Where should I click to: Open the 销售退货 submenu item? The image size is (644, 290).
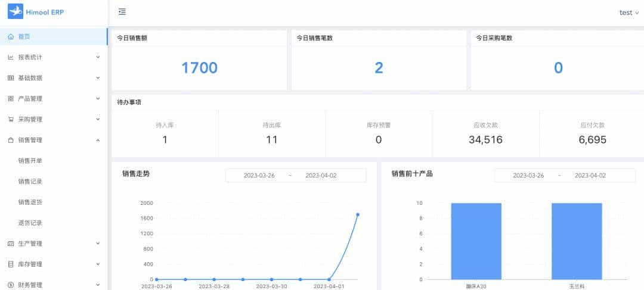coord(30,202)
